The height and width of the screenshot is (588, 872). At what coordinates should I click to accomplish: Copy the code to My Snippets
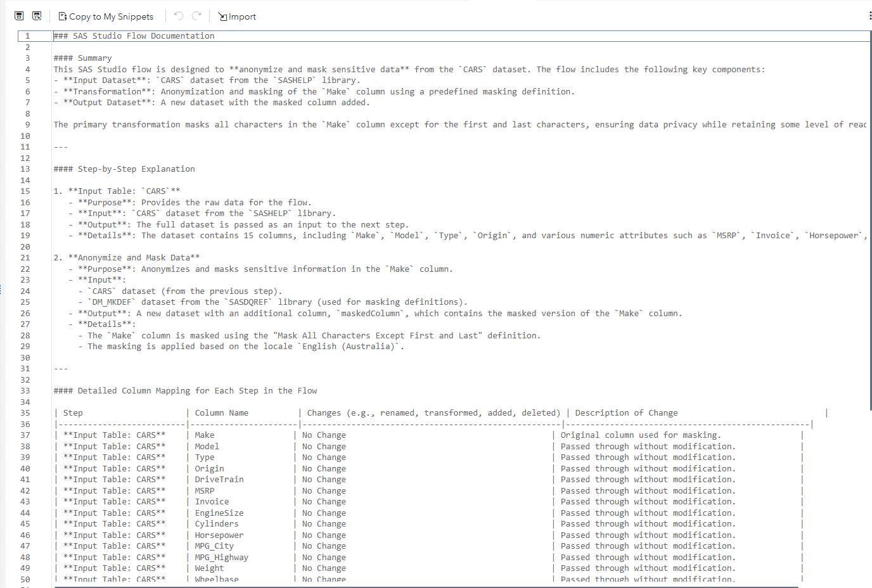(x=106, y=16)
